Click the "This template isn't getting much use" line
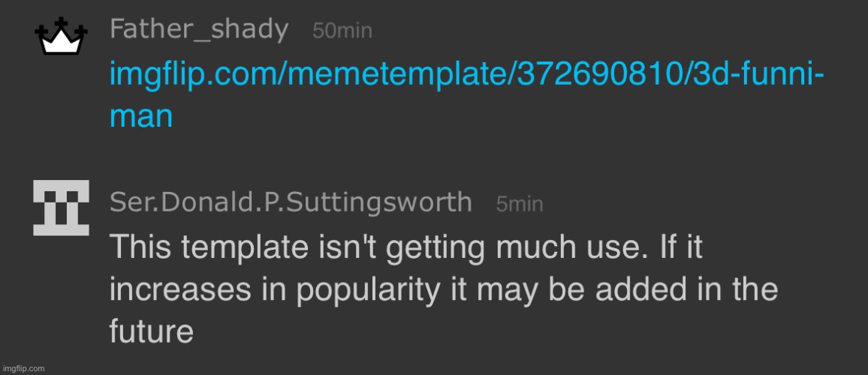The width and height of the screenshot is (868, 375). [x=405, y=247]
